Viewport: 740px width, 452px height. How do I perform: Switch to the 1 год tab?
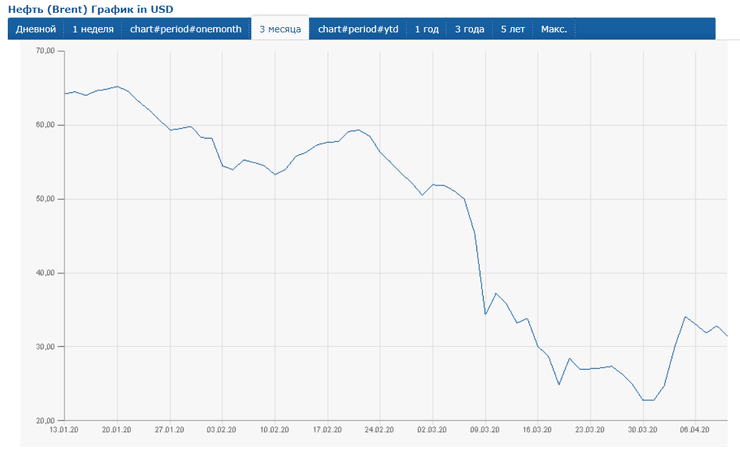coord(427,29)
